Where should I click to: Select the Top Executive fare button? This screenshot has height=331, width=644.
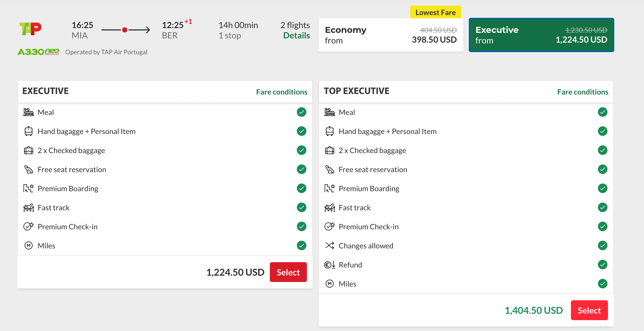589,310
